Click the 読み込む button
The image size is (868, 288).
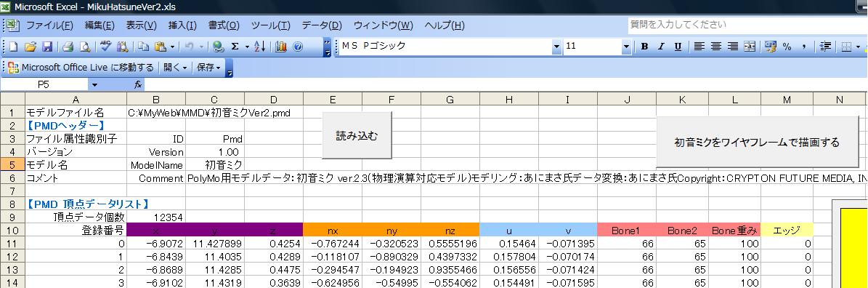(357, 136)
